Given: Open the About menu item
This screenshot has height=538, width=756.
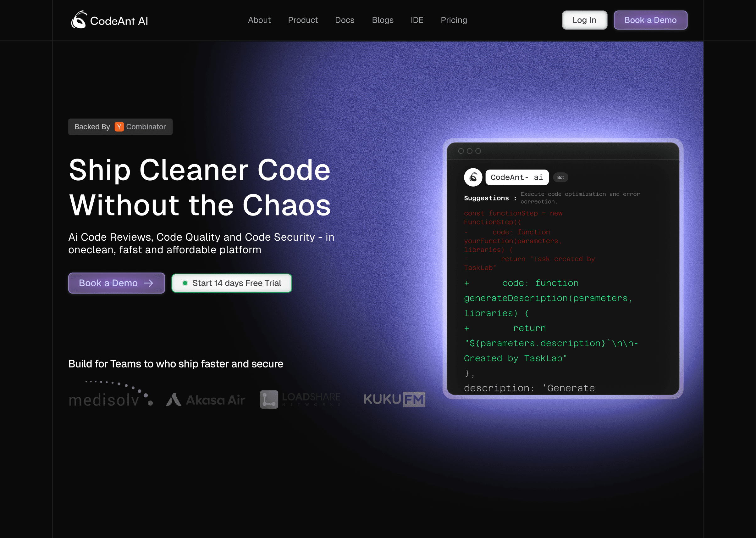Looking at the screenshot, I should pyautogui.click(x=259, y=20).
